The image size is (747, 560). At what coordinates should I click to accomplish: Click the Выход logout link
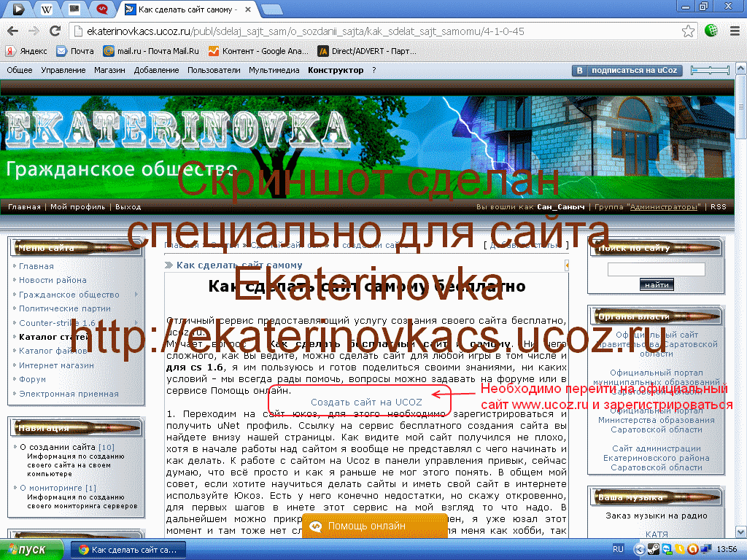point(128,206)
